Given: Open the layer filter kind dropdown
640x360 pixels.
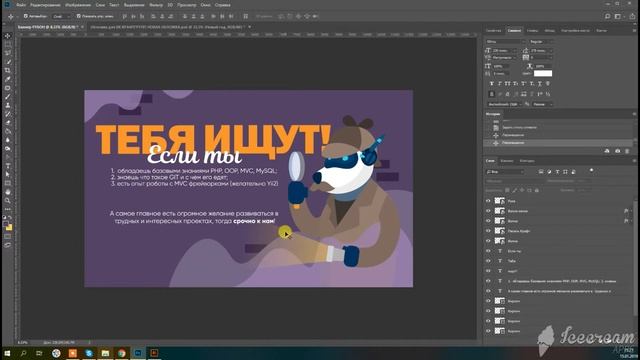Looking at the screenshot, I should pos(505,172).
